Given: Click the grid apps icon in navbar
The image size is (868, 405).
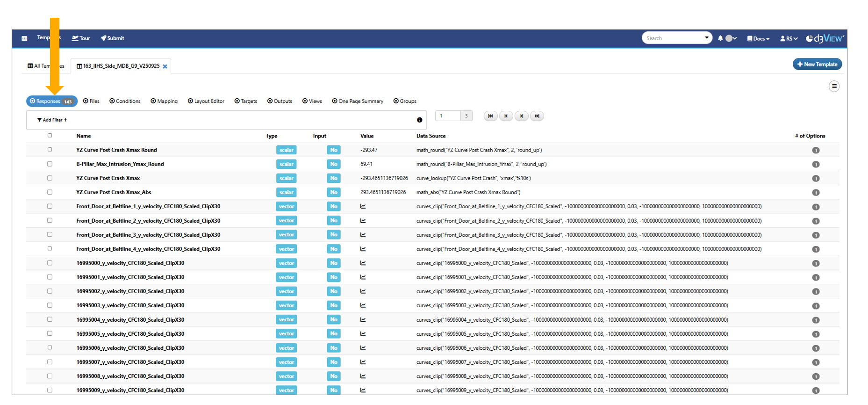Looking at the screenshot, I should pos(24,38).
